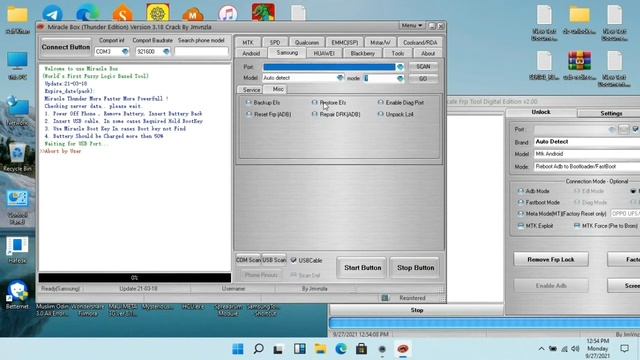The width and height of the screenshot is (640, 360).
Task: Click Remove Frp Lock button
Action: click(x=551, y=259)
